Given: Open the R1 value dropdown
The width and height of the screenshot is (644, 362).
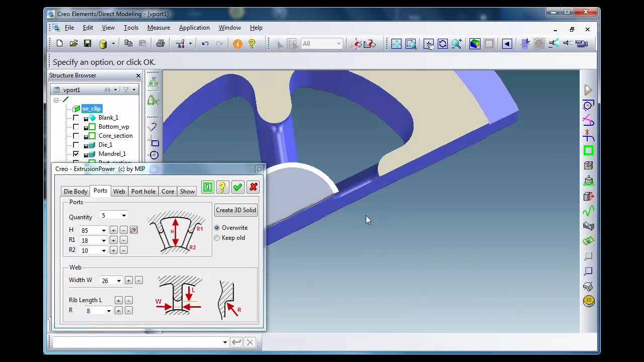Looking at the screenshot, I should point(104,240).
